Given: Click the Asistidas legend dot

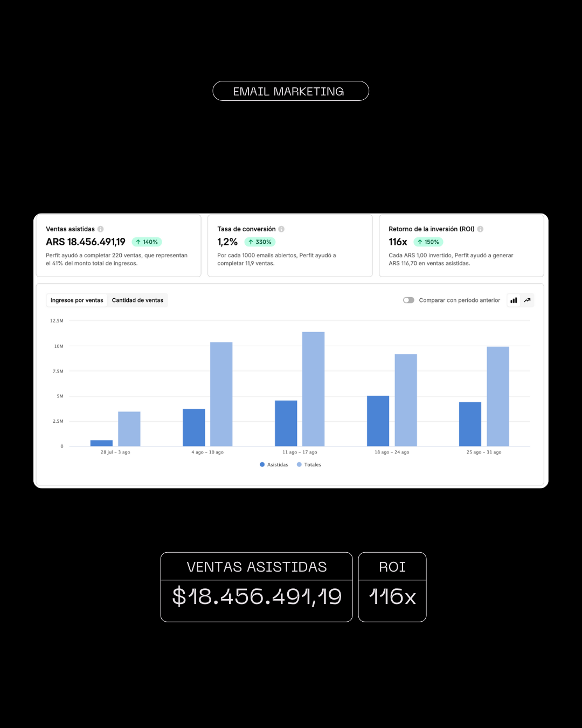Looking at the screenshot, I should pyautogui.click(x=262, y=464).
